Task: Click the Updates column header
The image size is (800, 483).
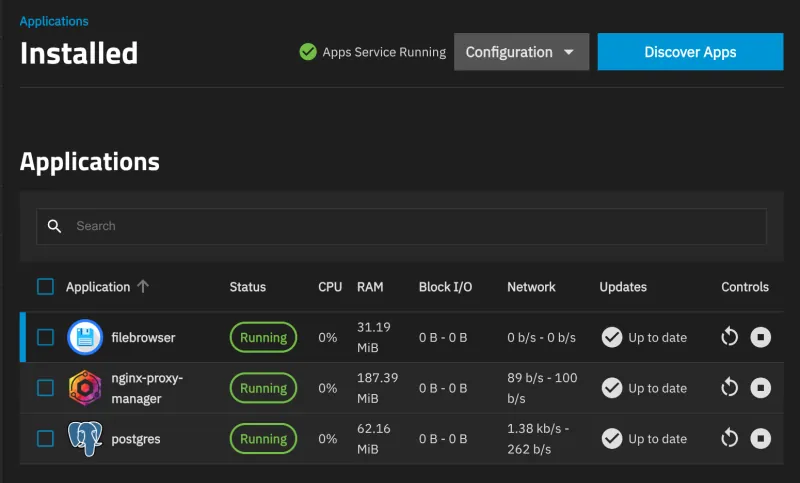Action: click(x=623, y=287)
